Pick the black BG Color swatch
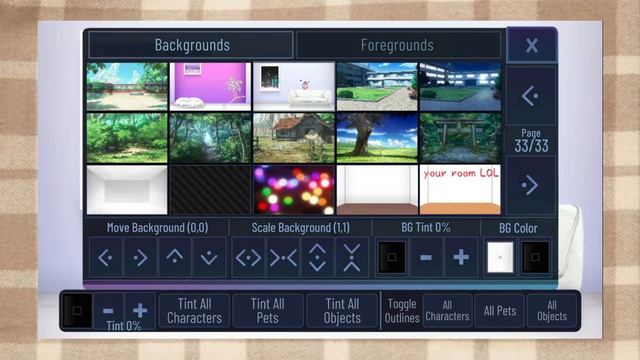The height and width of the screenshot is (360, 640). coord(536,257)
